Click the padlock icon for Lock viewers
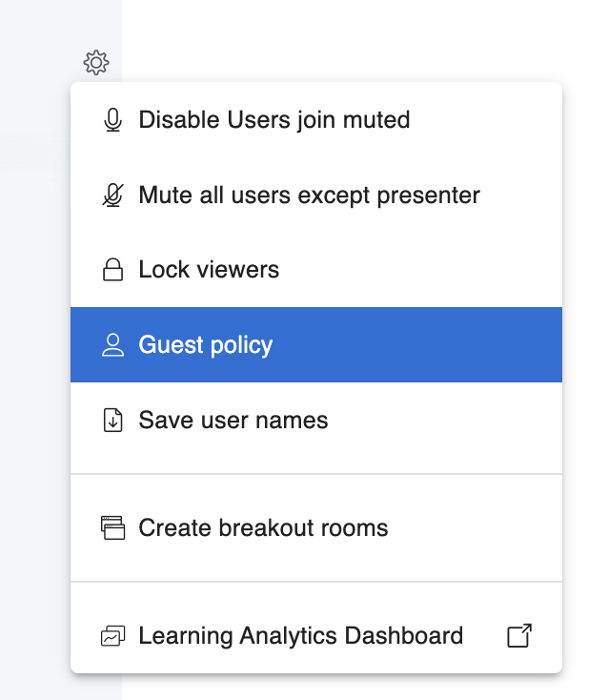Screen dimensions: 608x700 112,270
